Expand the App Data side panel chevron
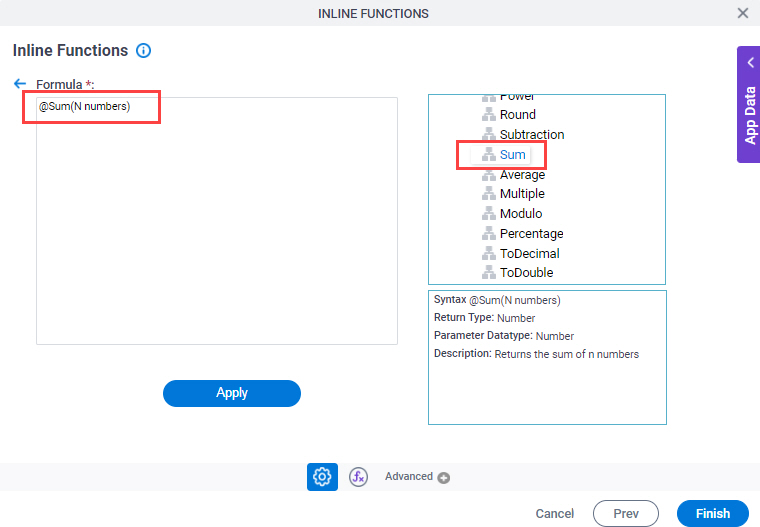This screenshot has width=760, height=527. (x=750, y=63)
